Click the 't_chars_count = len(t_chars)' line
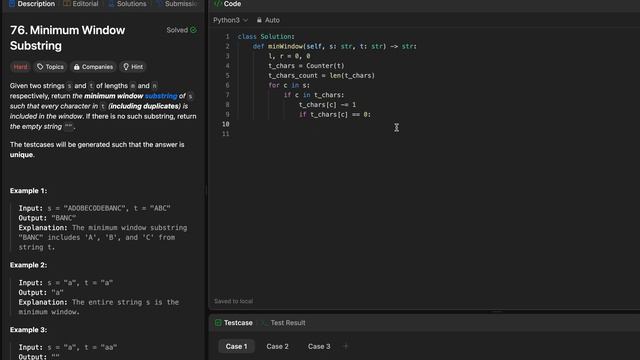Image resolution: width=640 pixels, height=360 pixels. point(321,76)
